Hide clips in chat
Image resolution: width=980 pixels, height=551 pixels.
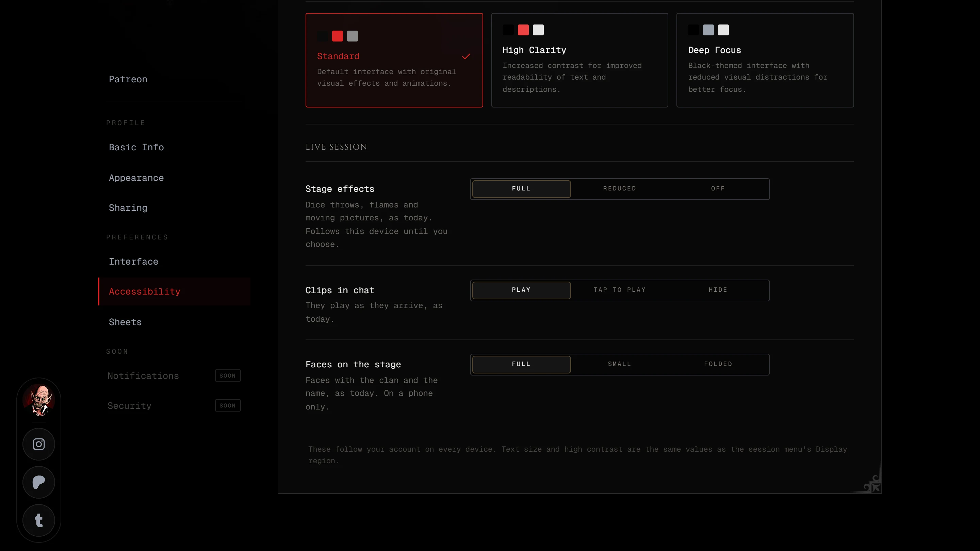coord(718,290)
